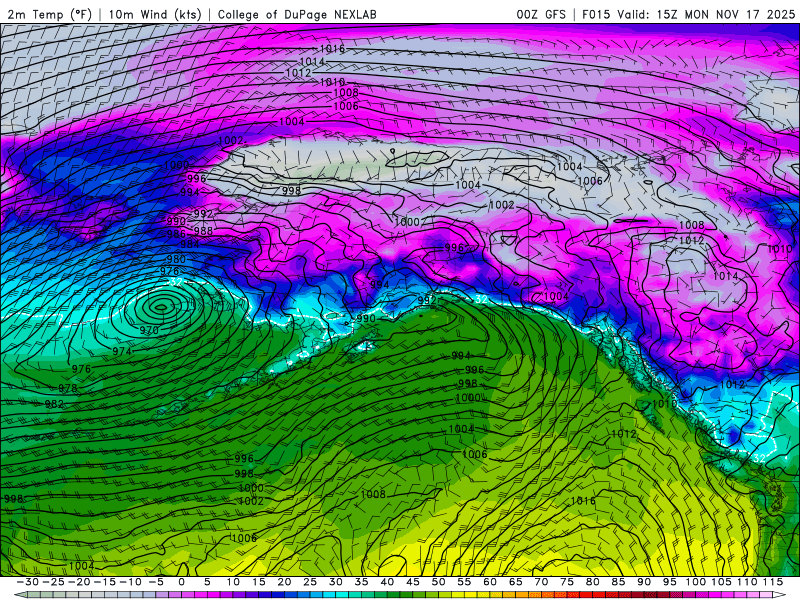Click the 984 pressure contour label

pos(190,244)
